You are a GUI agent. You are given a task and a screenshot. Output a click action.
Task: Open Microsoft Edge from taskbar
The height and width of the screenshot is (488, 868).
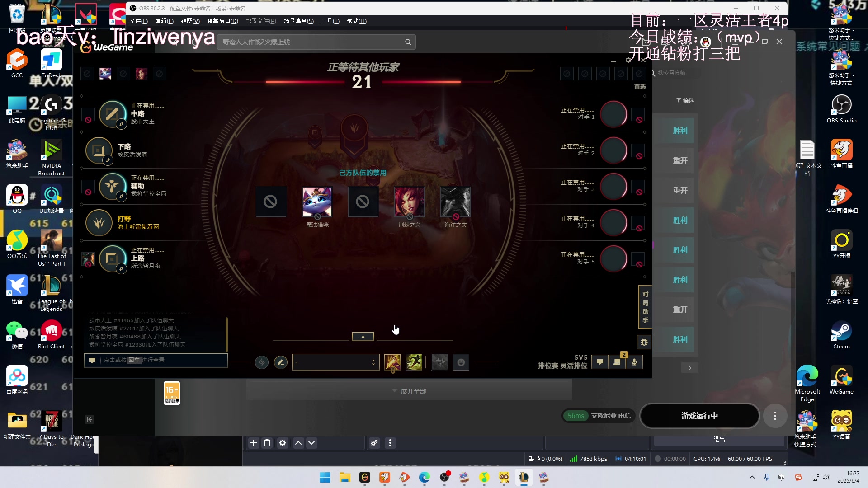pyautogui.click(x=424, y=477)
